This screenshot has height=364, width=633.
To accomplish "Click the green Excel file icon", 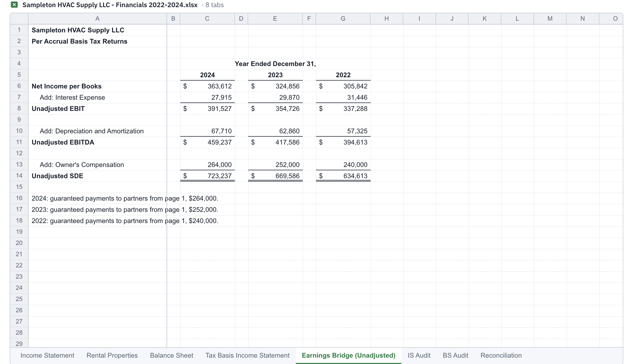I will [x=14, y=5].
